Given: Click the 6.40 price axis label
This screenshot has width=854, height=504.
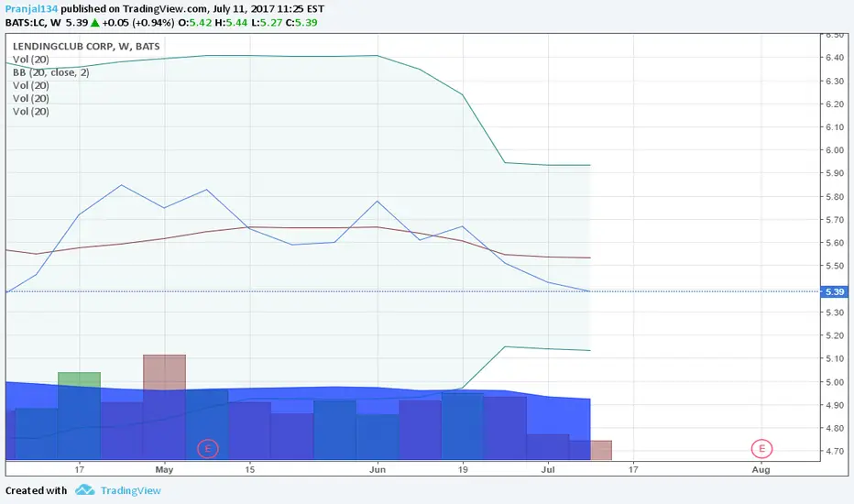Looking at the screenshot, I should [x=835, y=58].
